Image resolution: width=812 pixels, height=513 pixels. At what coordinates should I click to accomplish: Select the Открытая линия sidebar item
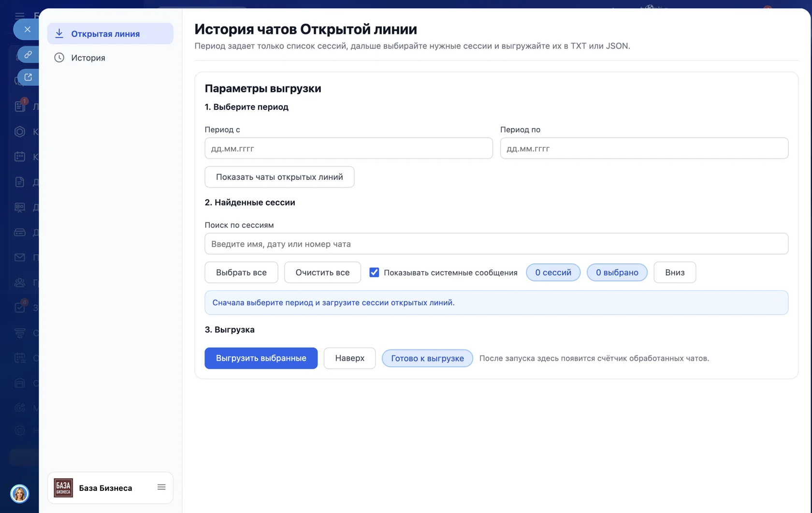pos(110,34)
